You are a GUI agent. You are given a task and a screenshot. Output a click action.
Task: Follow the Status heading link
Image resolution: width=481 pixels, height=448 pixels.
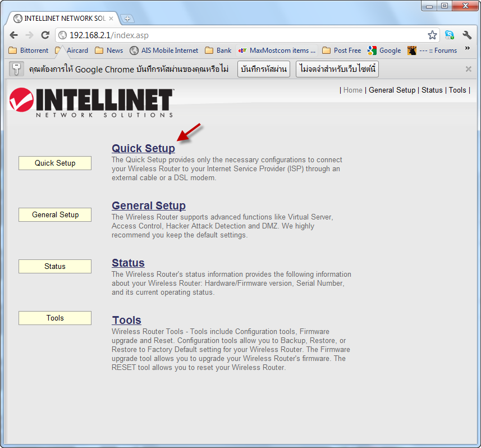pos(128,263)
